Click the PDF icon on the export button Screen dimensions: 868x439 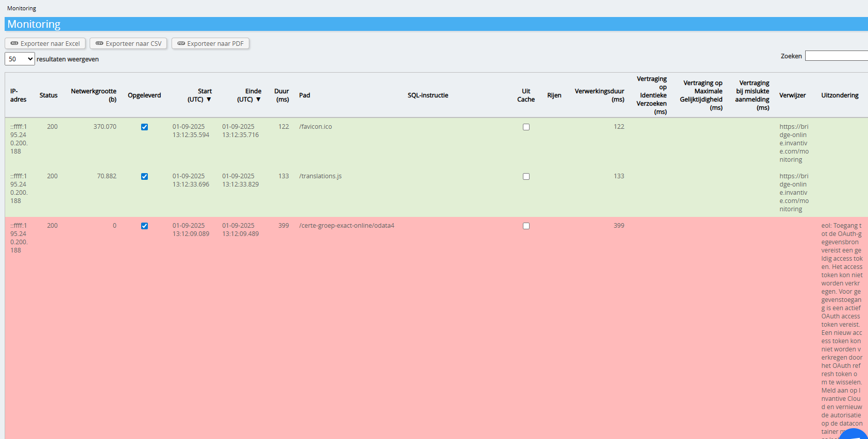pos(181,43)
